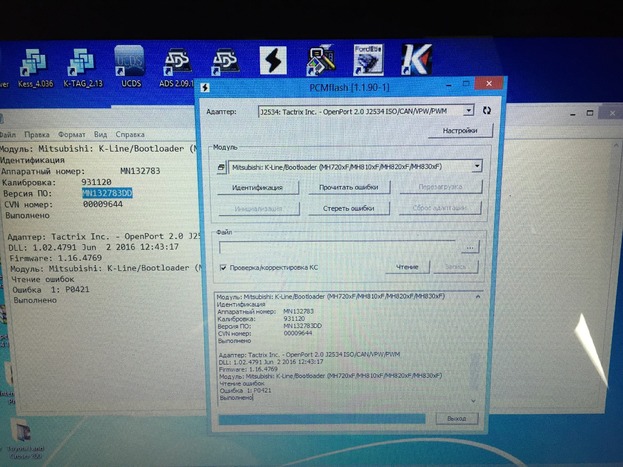Click the file browse ellipsis button
Viewport: 623px width, 467px height.
[469, 245]
